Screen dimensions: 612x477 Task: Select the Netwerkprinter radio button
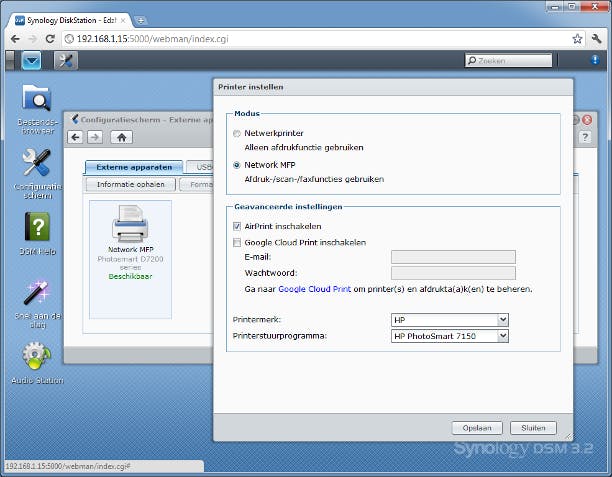coord(237,133)
